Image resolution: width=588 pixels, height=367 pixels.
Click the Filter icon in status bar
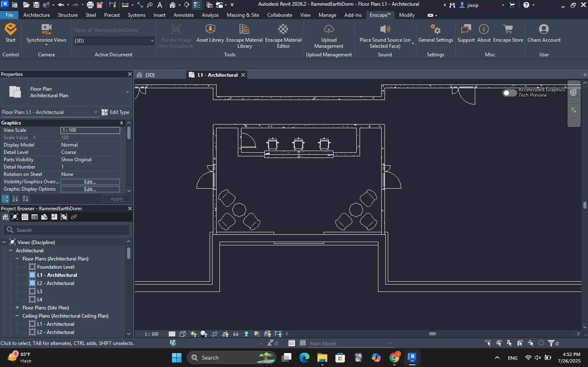coord(552,343)
